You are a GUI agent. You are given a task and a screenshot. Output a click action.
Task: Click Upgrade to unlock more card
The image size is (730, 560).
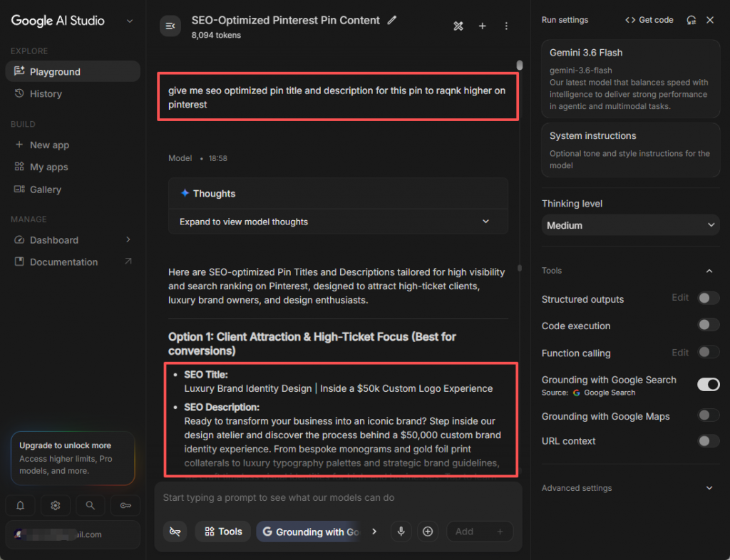tap(73, 458)
